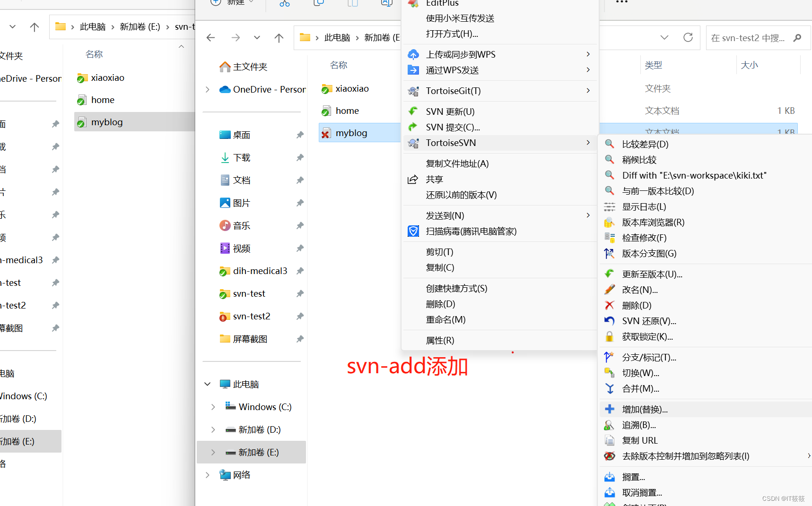
Task: Click the show log icon for 显示日志(L)
Action: (x=610, y=206)
